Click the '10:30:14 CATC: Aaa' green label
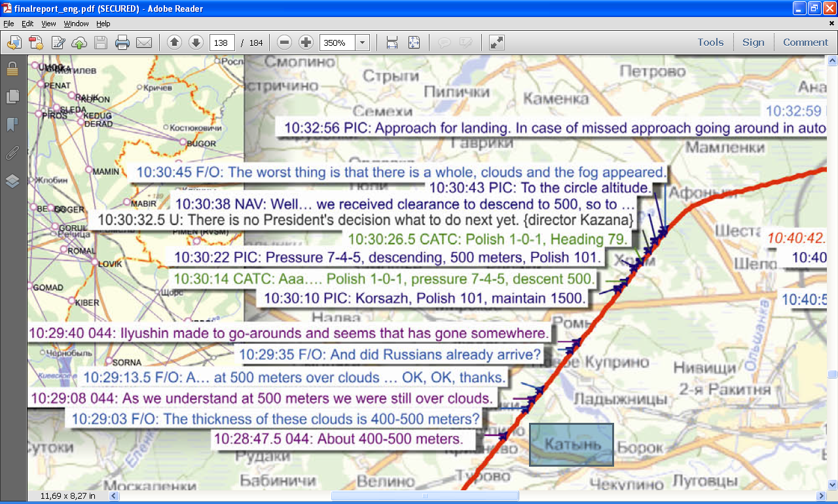 [x=384, y=279]
